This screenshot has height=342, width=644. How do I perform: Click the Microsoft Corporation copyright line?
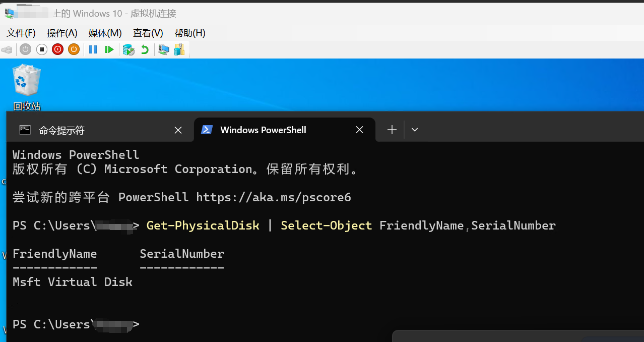point(185,169)
